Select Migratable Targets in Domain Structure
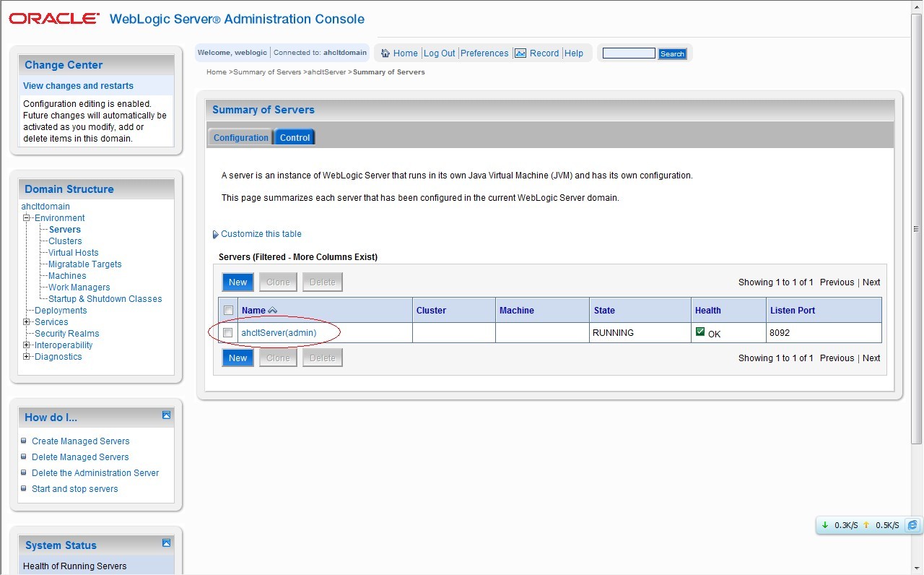 85,264
